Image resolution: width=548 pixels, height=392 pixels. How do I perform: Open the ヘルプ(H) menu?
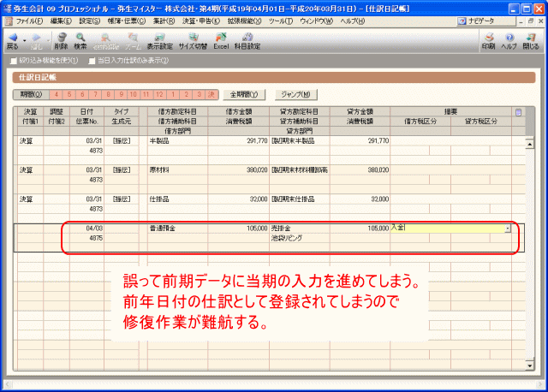point(352,21)
